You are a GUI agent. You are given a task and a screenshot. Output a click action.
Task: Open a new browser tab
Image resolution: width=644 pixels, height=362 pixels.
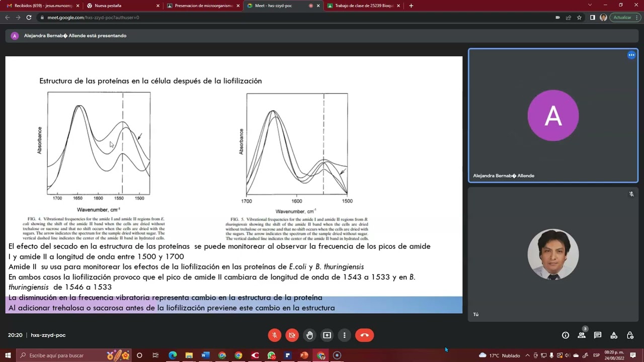pos(411,6)
